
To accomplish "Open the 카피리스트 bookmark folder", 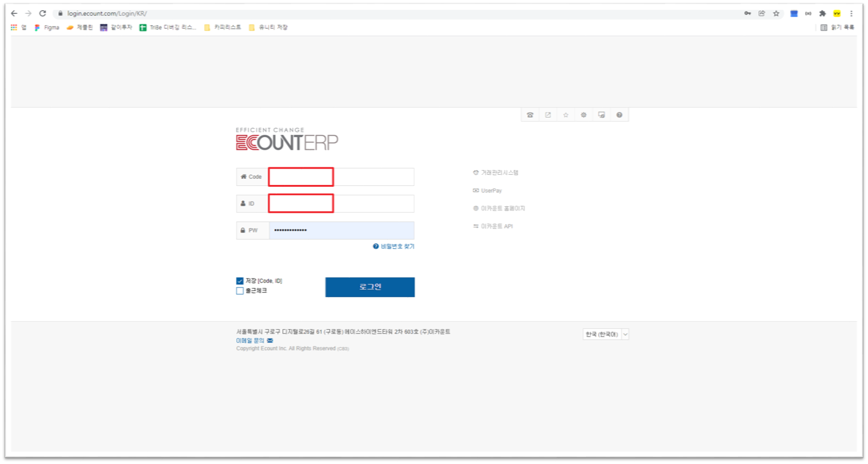I will 223,27.
